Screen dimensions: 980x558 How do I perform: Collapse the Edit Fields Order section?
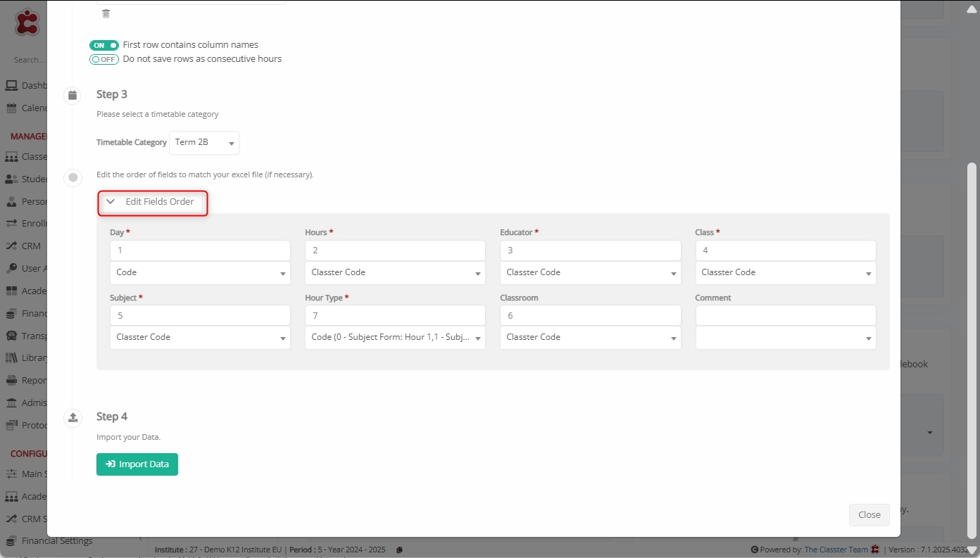152,202
